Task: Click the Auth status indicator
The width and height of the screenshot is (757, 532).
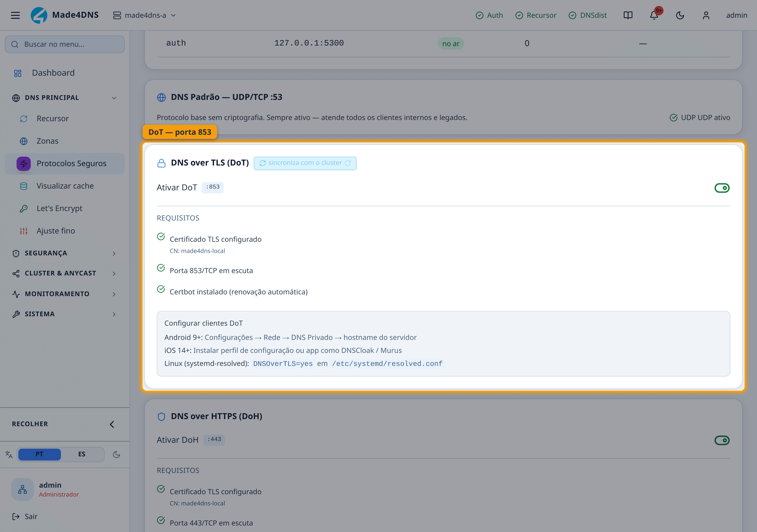Action: pyautogui.click(x=489, y=15)
